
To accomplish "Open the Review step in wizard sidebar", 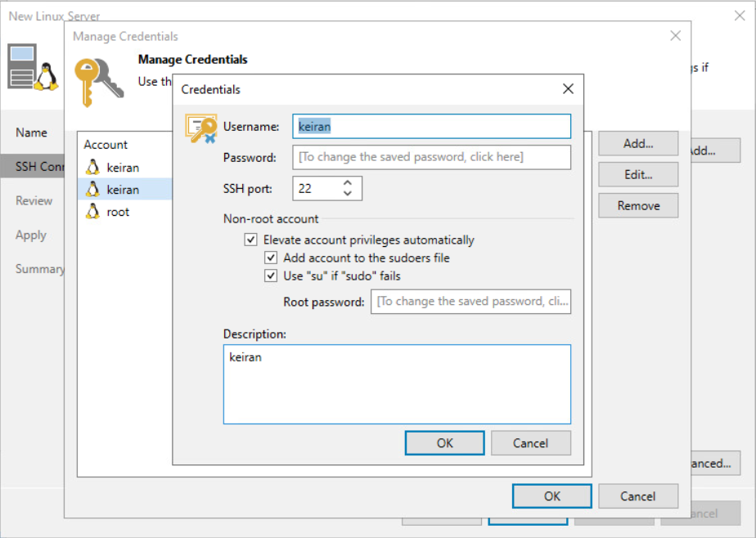I will click(32, 200).
